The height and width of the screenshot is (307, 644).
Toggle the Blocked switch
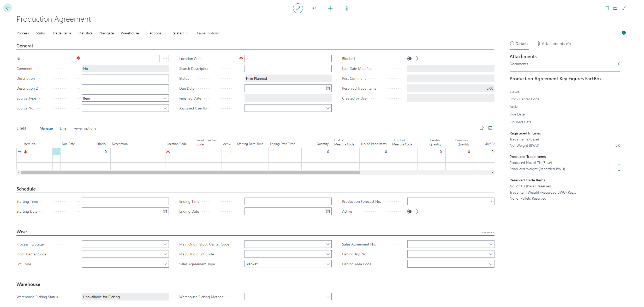[412, 59]
